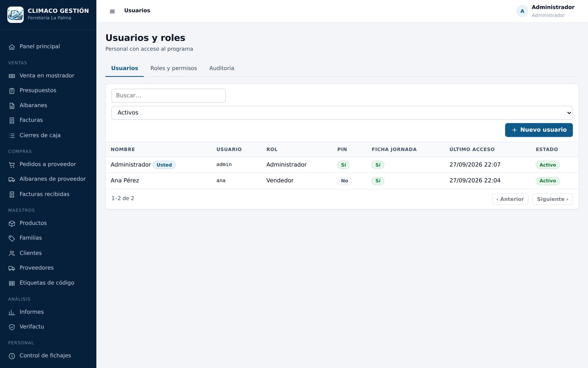Click the '1–2 de 2' pagination count

pos(123,198)
